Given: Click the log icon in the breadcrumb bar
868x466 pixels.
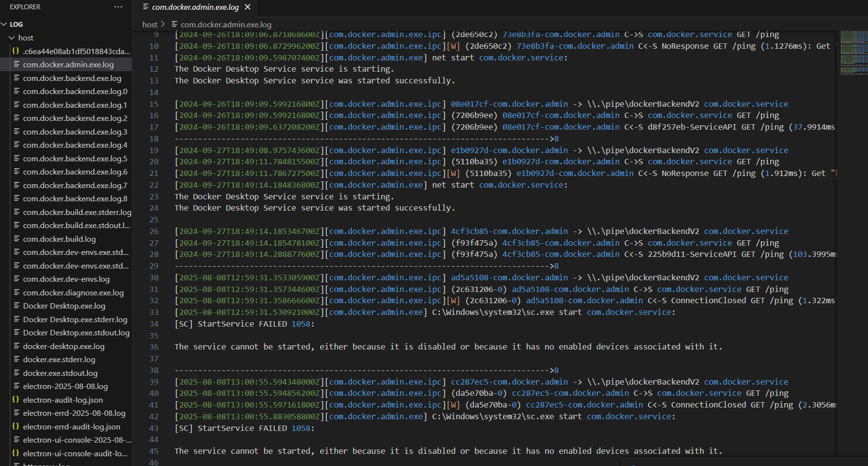Looking at the screenshot, I should point(174,24).
